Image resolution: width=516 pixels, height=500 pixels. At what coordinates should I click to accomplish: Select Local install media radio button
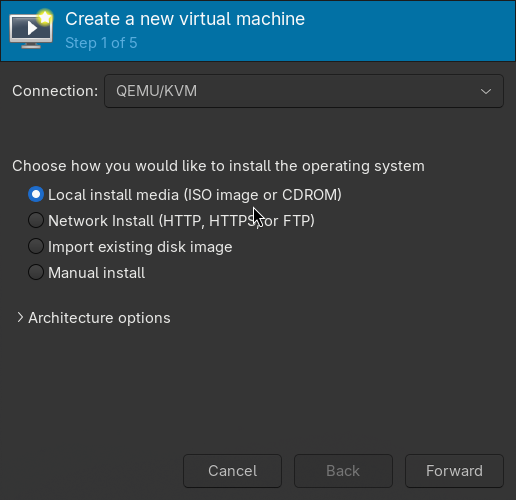click(36, 194)
